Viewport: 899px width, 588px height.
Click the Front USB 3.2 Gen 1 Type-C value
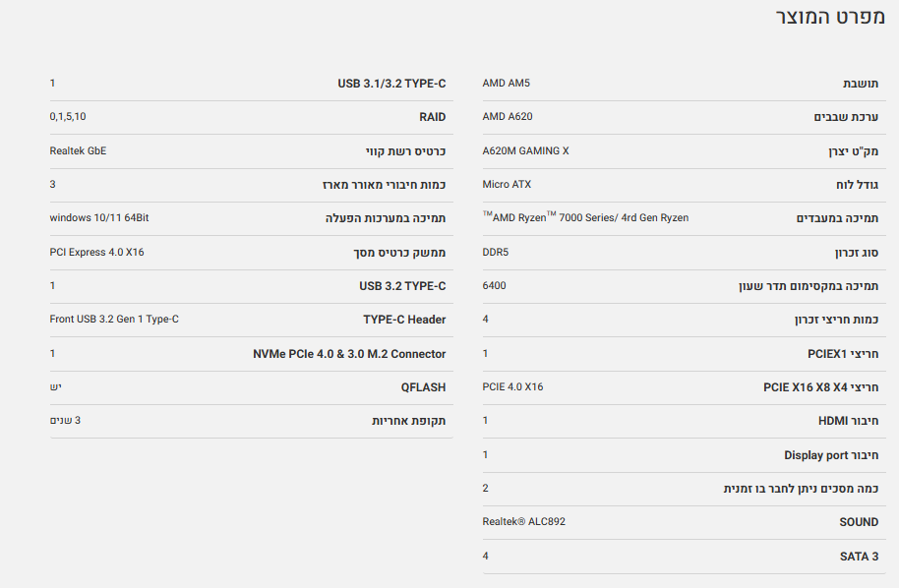point(114,319)
